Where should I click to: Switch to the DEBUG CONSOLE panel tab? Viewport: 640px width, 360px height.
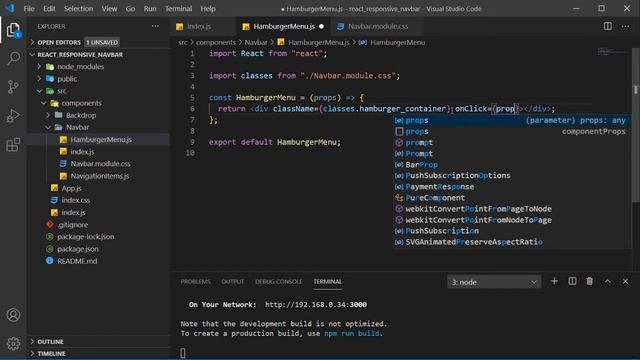click(278, 282)
